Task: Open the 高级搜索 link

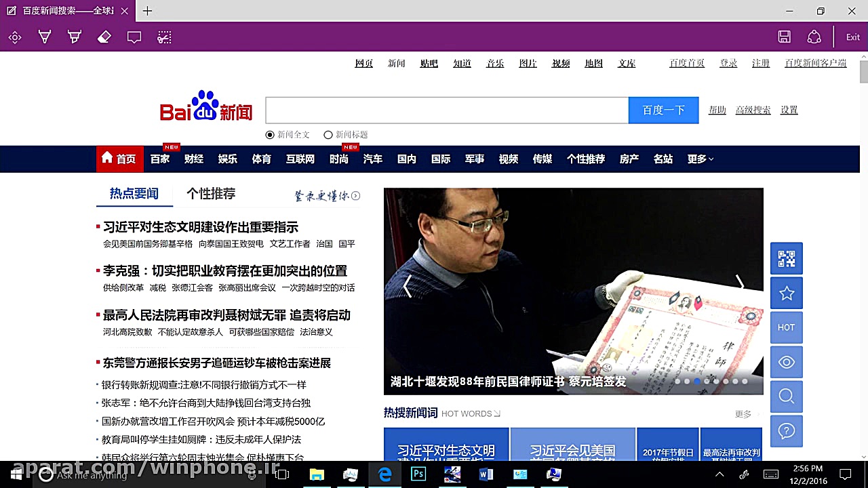Action: point(753,110)
